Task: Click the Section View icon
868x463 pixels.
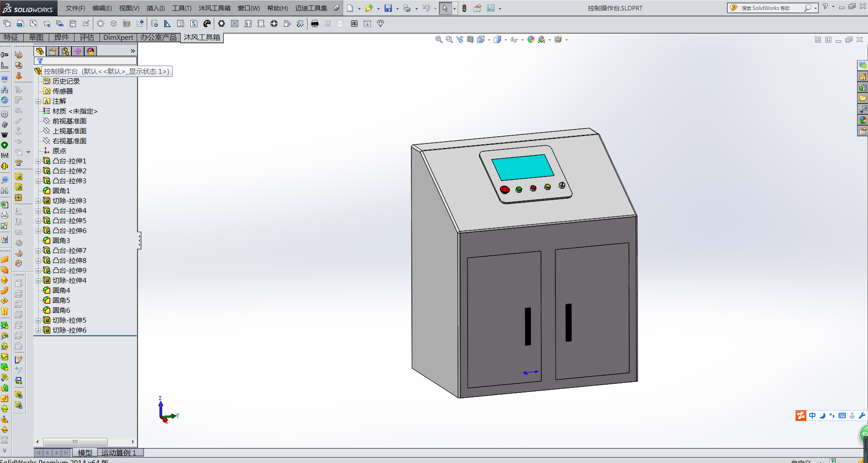Action: click(470, 40)
